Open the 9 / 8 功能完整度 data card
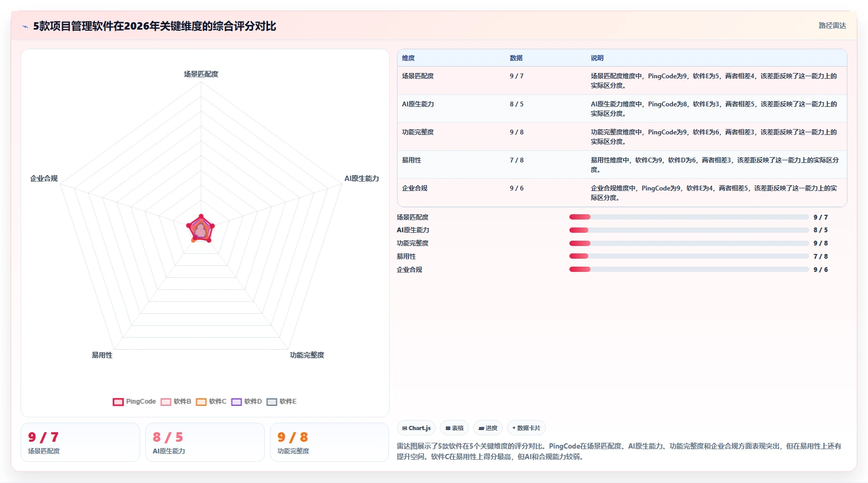 [330, 442]
